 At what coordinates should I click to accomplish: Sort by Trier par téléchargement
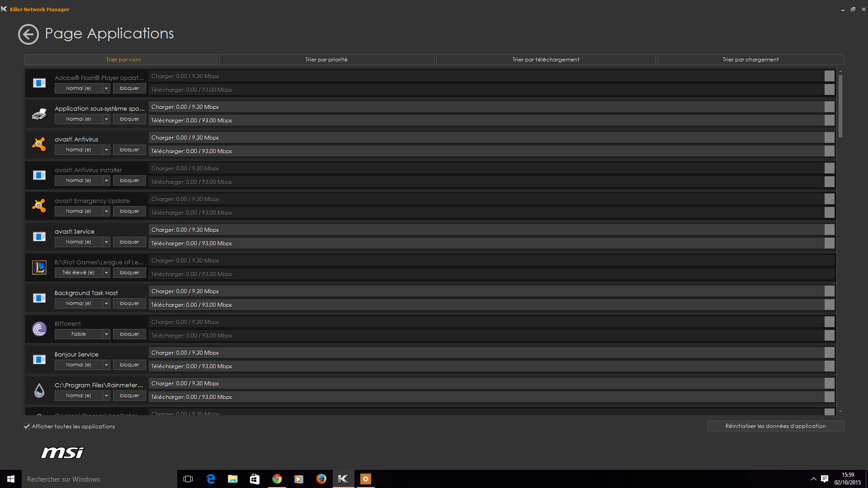click(x=546, y=60)
